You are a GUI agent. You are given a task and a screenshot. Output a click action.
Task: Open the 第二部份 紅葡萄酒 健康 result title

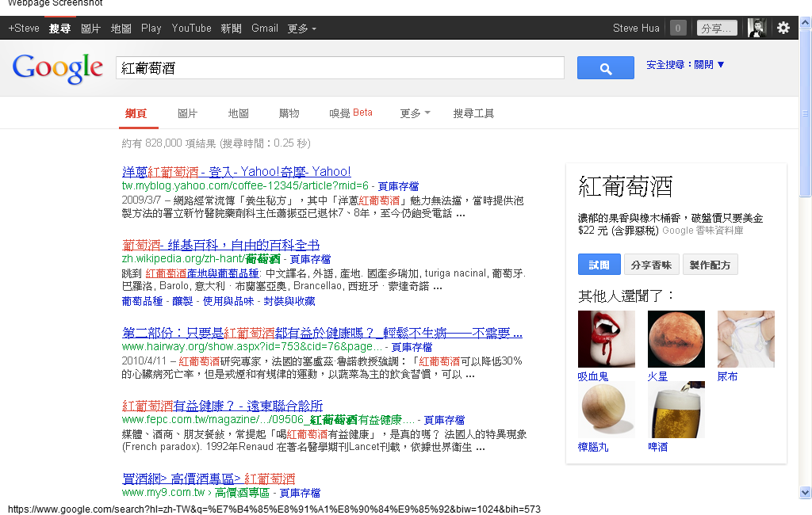(x=322, y=333)
